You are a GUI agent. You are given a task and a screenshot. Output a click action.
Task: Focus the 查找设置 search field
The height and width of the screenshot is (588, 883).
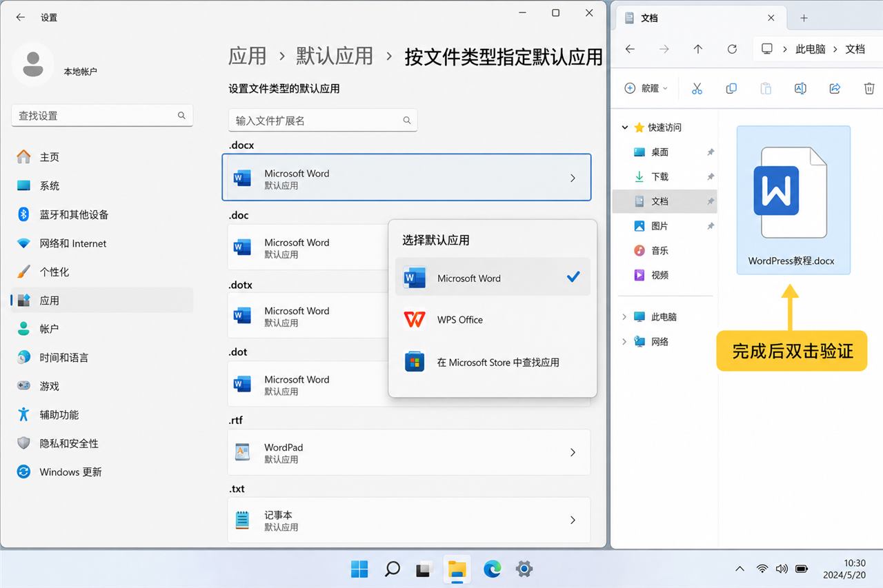[x=102, y=116]
